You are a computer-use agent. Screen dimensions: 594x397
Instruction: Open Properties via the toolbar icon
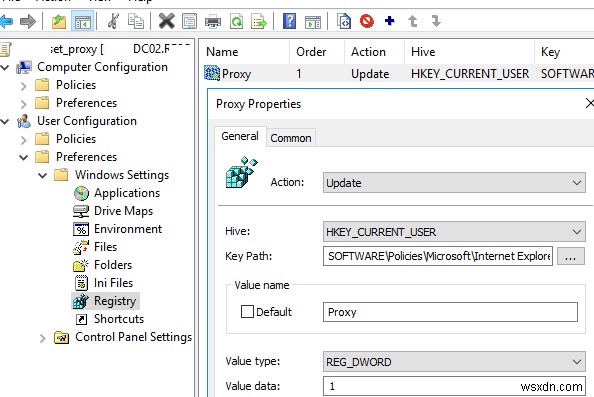click(x=189, y=21)
